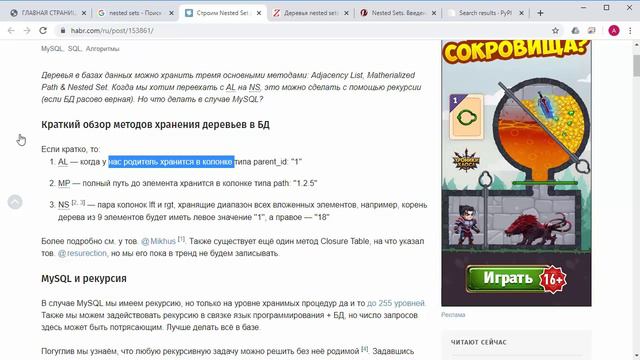
Task: Click the vertical page scrollbar thumb
Action: [636, 65]
